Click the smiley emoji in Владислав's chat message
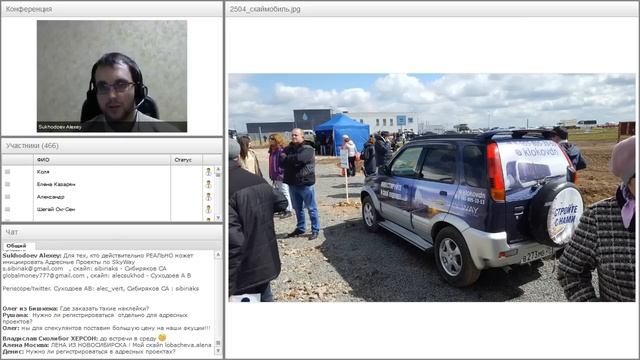This screenshot has height=360, width=640. pos(162,338)
